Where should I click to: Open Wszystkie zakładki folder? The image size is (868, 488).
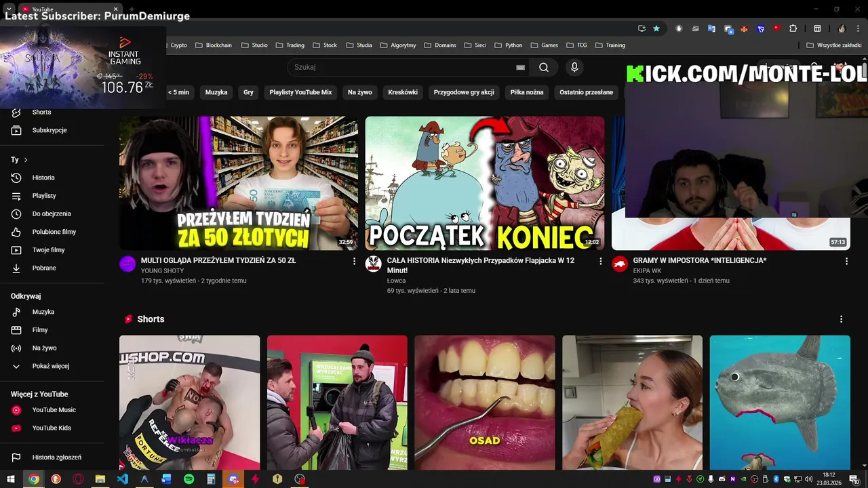click(x=833, y=45)
